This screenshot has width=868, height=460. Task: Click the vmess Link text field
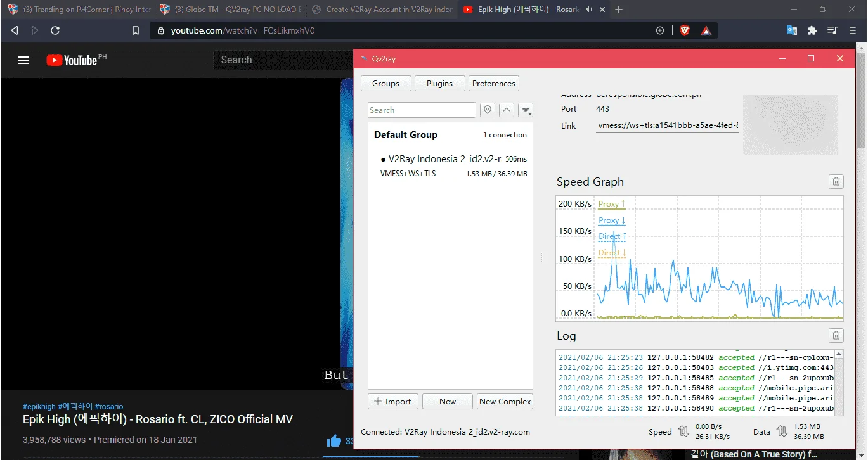coord(668,125)
